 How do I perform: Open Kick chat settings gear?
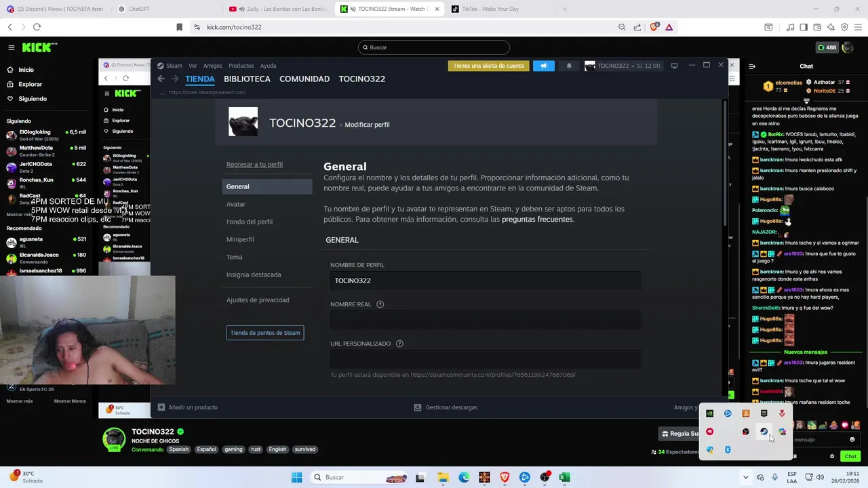pos(832,456)
